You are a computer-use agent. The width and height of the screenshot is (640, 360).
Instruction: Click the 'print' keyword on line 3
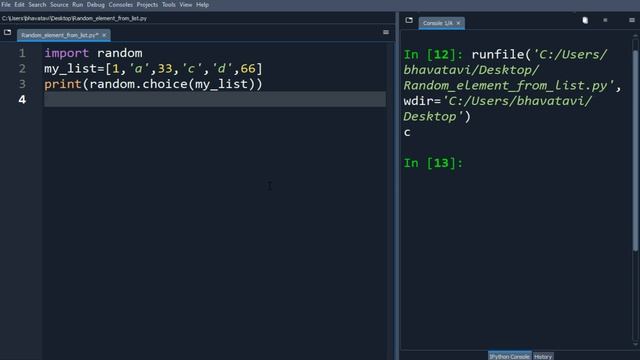point(63,84)
